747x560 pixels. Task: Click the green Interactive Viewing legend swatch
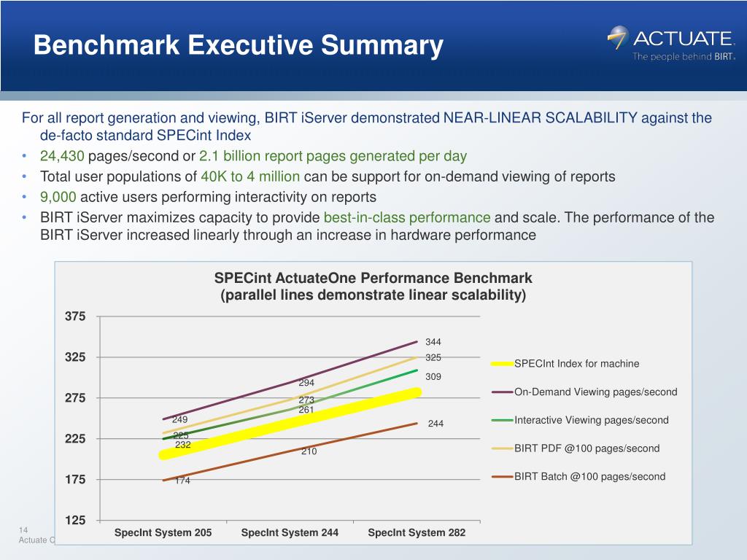[x=502, y=421]
